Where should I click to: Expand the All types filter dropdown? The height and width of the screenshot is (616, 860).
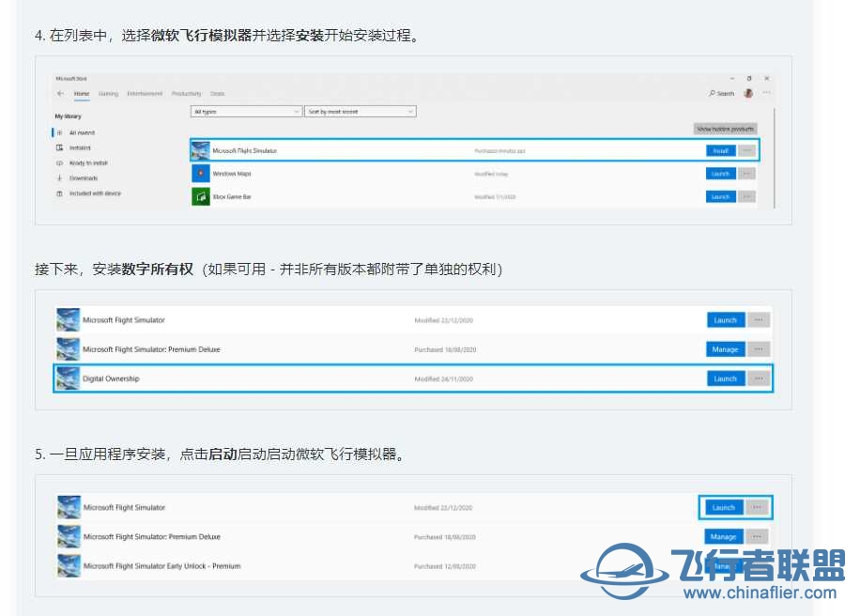point(246,112)
